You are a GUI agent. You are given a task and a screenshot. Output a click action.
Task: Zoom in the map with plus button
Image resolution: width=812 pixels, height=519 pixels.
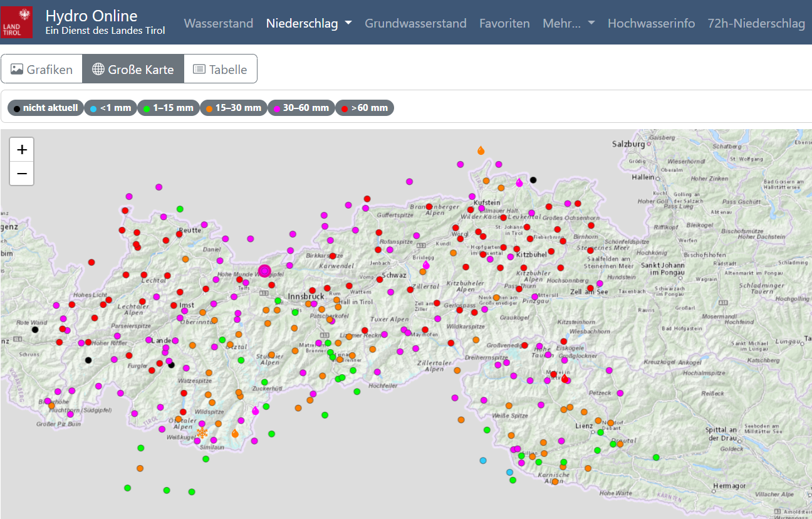click(22, 150)
